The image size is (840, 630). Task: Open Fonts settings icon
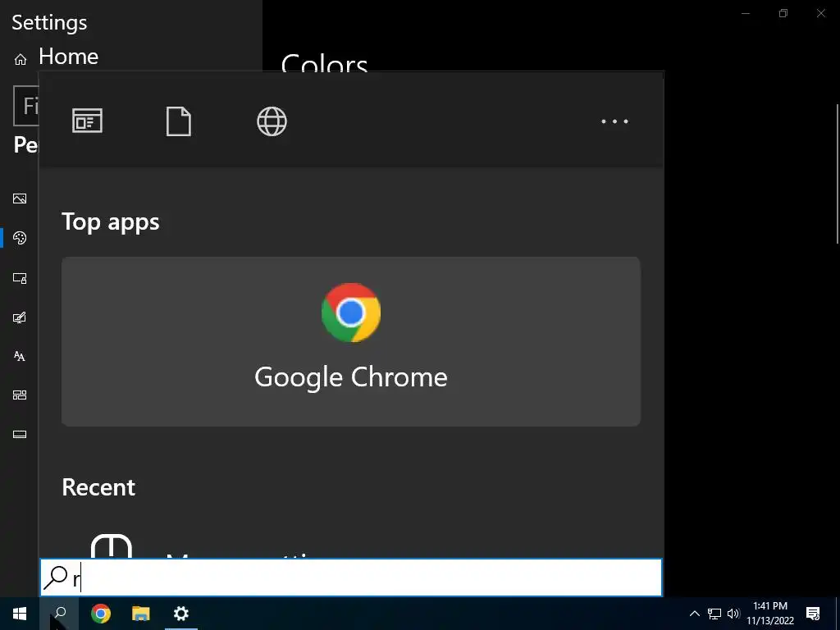point(20,356)
